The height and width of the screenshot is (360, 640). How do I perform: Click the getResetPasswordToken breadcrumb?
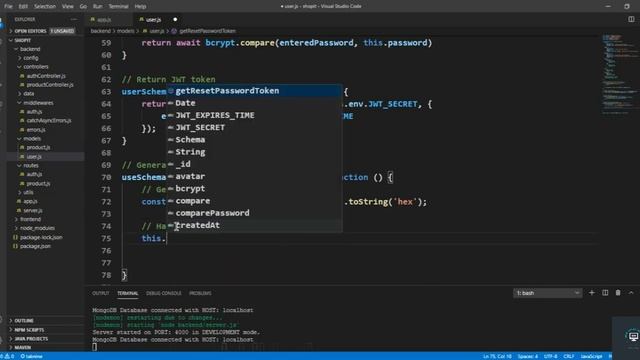[207, 31]
